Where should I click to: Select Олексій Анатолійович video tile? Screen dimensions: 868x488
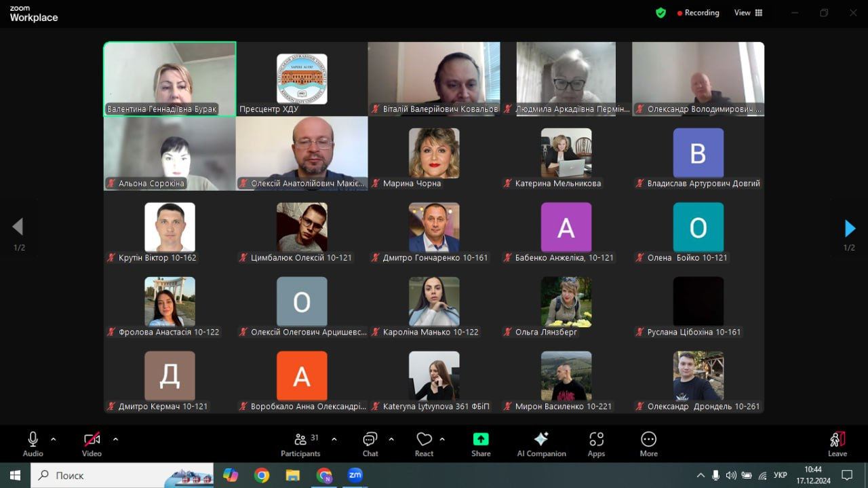[x=302, y=153]
